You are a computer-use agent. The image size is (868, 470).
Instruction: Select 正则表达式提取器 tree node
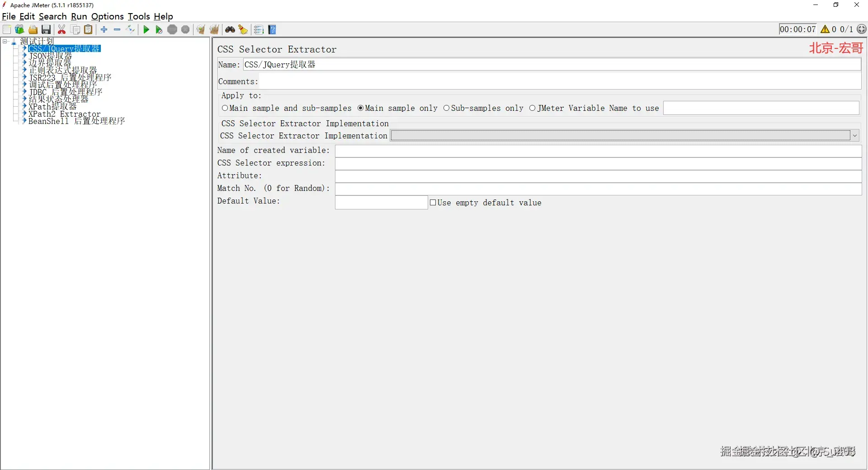(63, 71)
